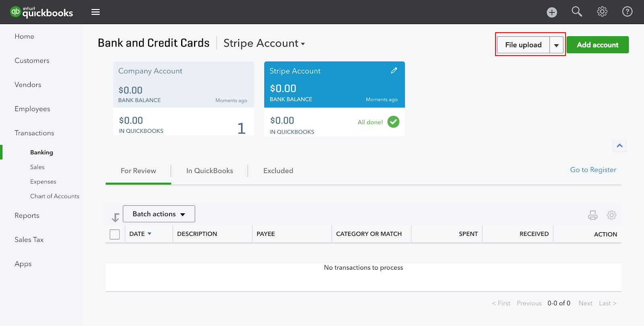Screen dimensions: 644x326
Task: Collapse account cards with up chevron
Action: point(619,146)
